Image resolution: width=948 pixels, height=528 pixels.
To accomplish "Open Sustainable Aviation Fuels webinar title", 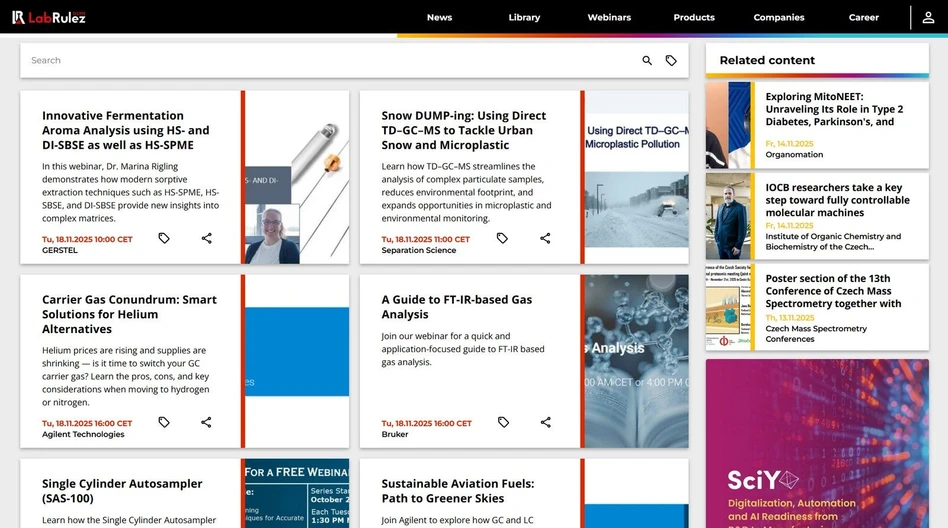I will coord(458,491).
